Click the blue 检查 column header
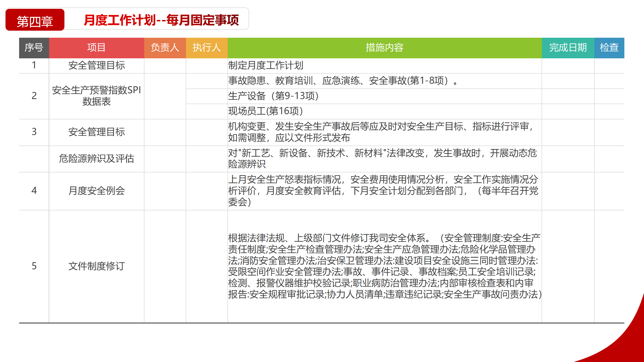 click(609, 48)
